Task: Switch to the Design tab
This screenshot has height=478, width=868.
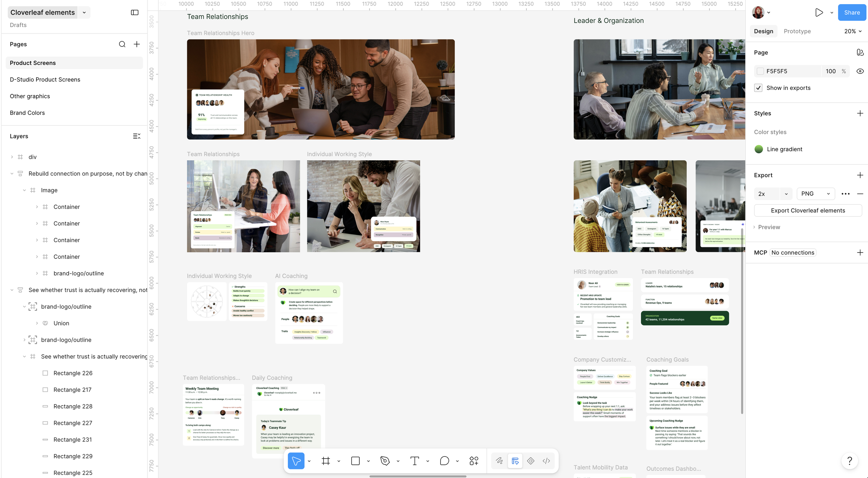Action: coord(763,31)
